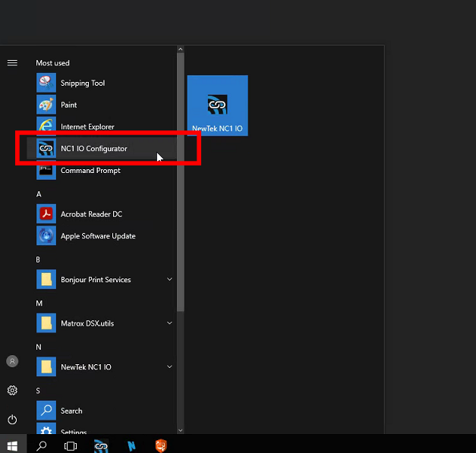This screenshot has width=476, height=453.
Task: Launch Paint from the Start menu
Action: click(68, 105)
